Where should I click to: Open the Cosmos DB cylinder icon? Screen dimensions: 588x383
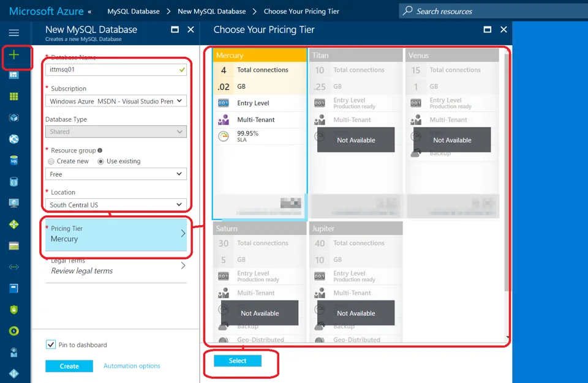tap(14, 182)
